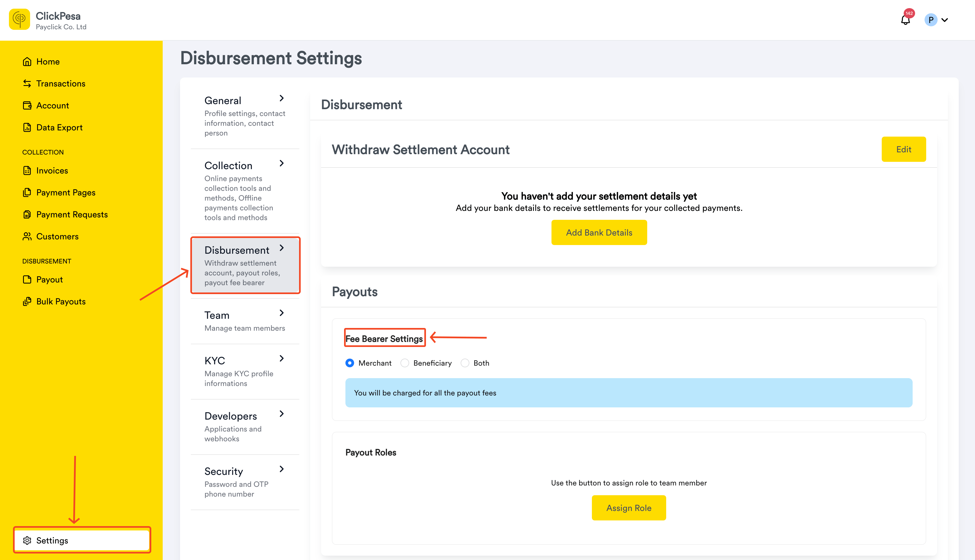975x560 pixels.
Task: Select the Developers settings section
Action: (245, 427)
